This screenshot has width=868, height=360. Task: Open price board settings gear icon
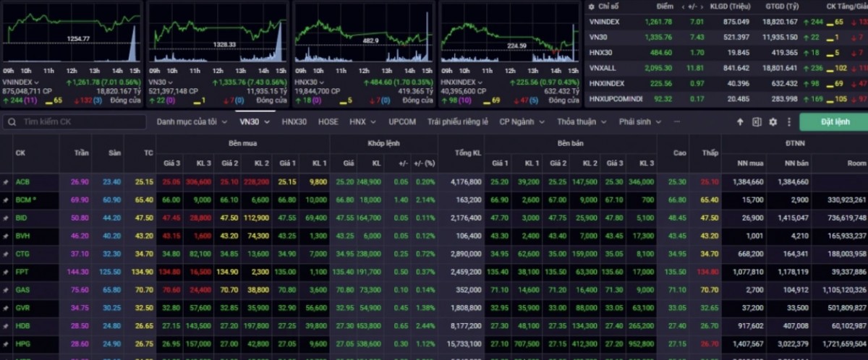pos(773,122)
